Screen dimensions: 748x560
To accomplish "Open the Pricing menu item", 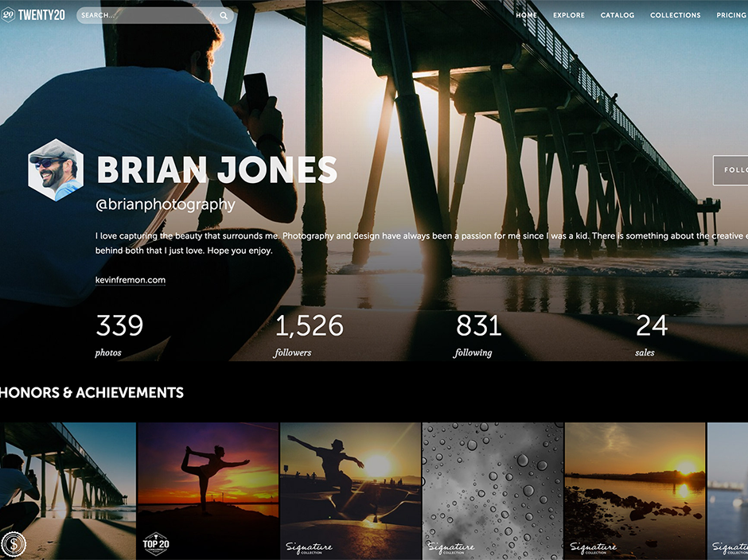I will click(732, 15).
